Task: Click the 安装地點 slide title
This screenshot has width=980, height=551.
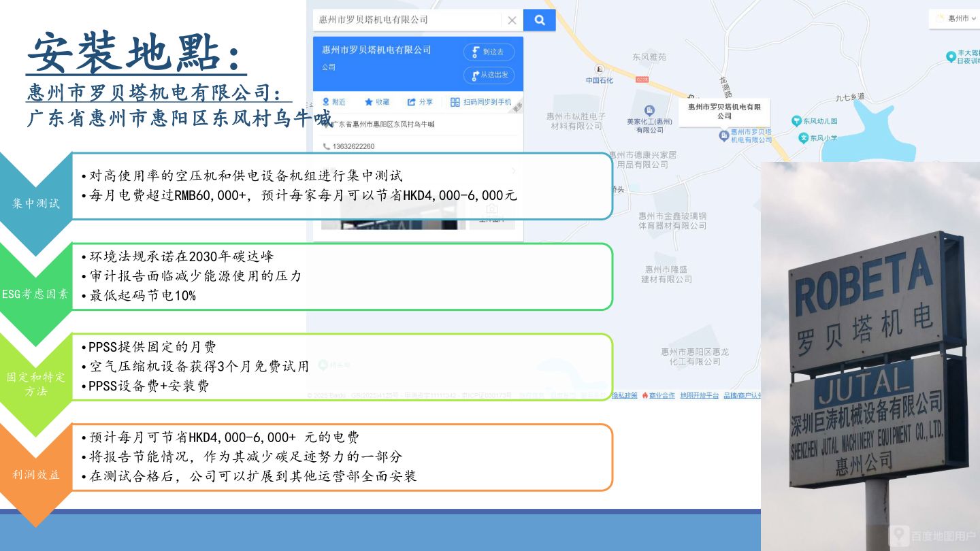Action: (x=137, y=54)
